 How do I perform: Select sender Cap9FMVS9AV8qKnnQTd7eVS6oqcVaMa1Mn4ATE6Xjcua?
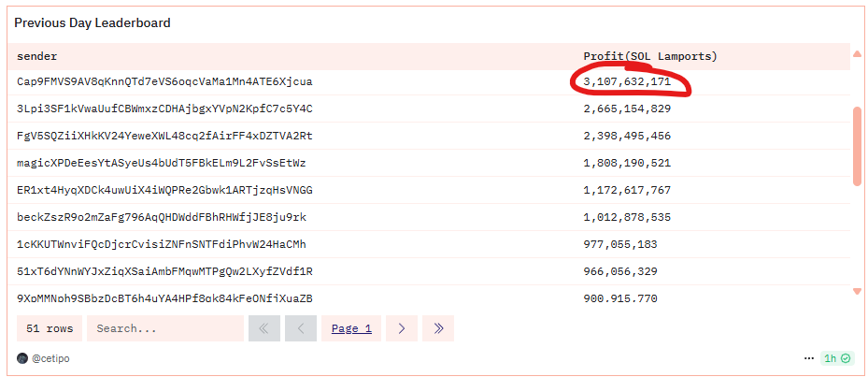click(164, 81)
